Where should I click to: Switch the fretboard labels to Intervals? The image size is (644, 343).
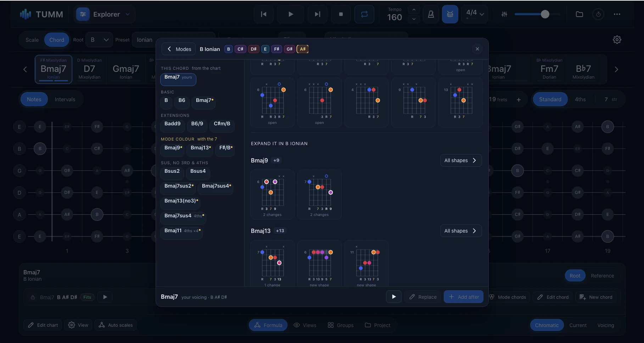pyautogui.click(x=65, y=99)
